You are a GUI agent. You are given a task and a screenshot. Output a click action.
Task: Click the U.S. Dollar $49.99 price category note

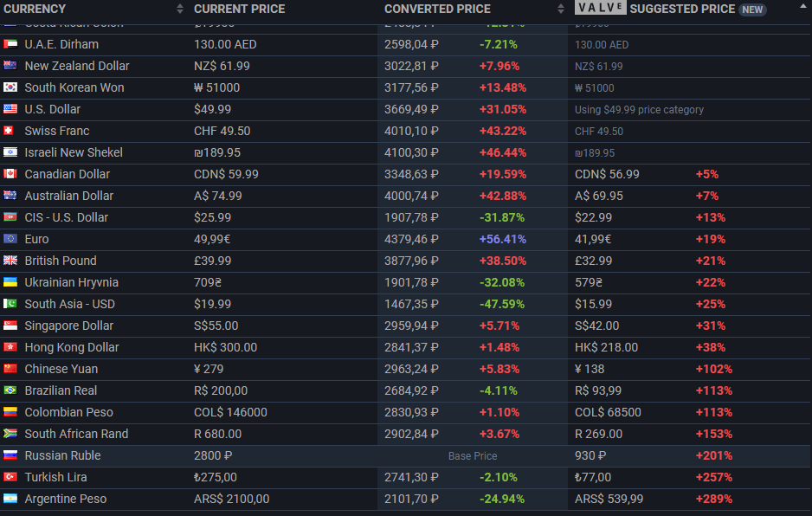point(639,110)
